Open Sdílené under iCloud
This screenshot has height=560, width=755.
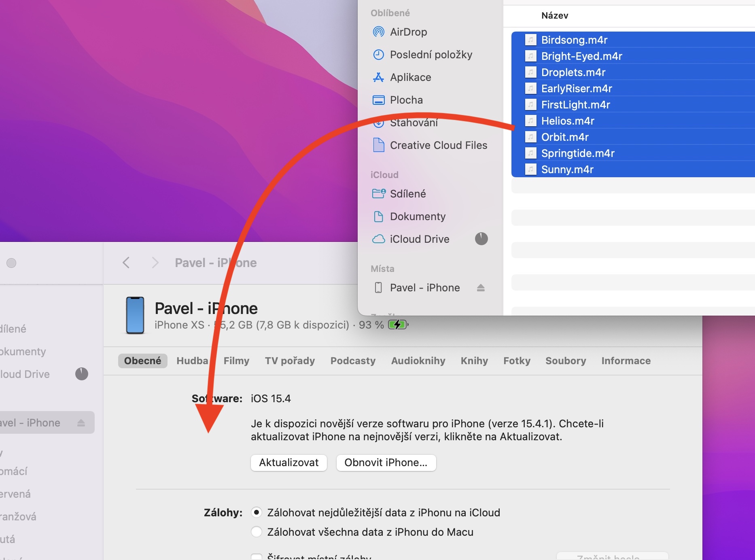click(x=408, y=194)
